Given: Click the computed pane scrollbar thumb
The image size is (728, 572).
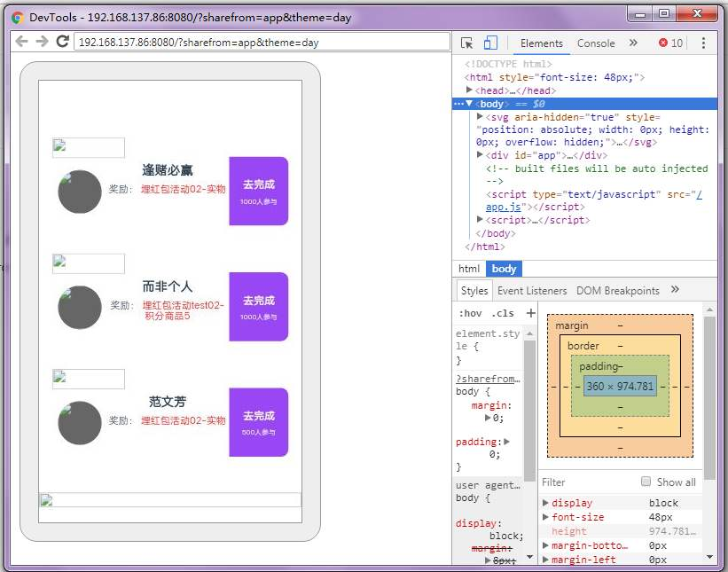Looking at the screenshot, I should tap(709, 398).
